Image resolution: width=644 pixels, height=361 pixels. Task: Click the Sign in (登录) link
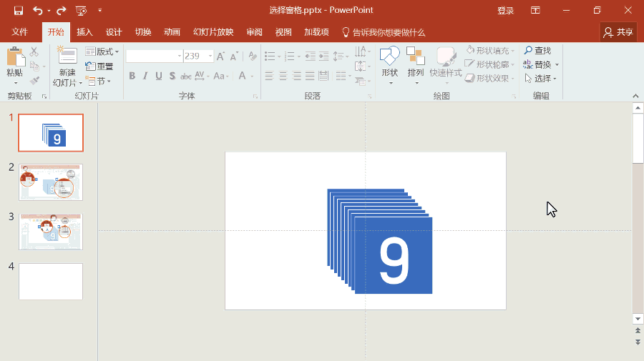click(x=505, y=11)
